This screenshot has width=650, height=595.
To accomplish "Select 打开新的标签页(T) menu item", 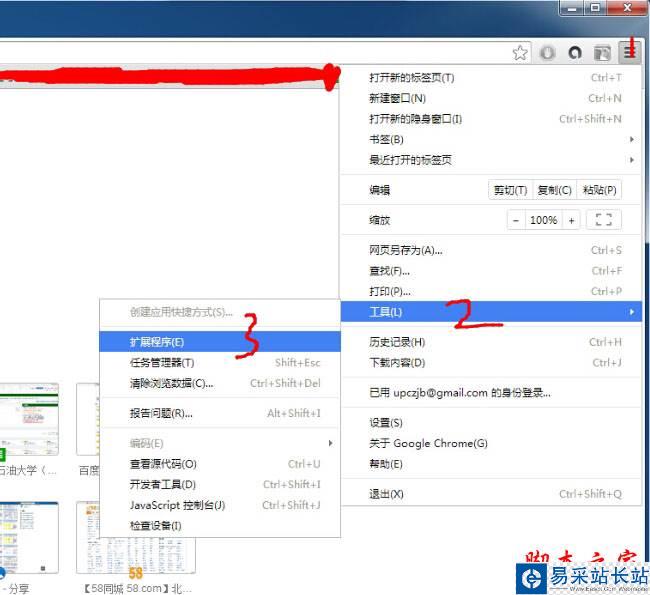I will click(491, 78).
